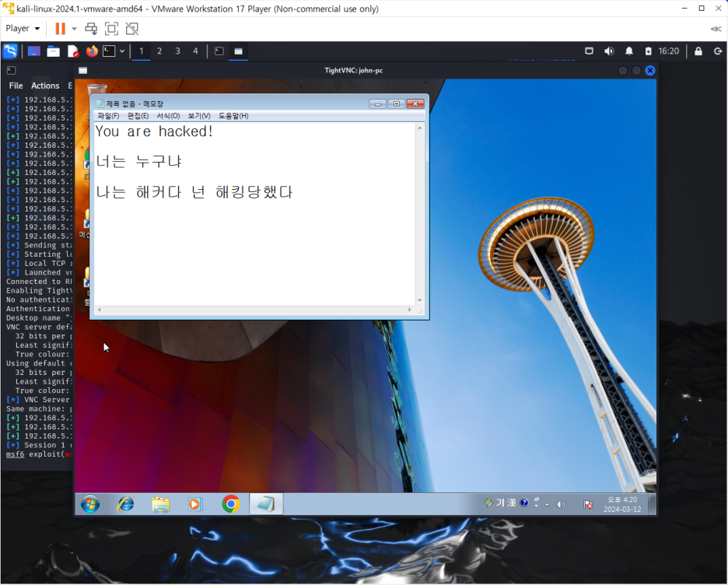Collapse the VMware toolbar using the double-chevron icon
Screen dimensions: 728x585
[x=716, y=29]
